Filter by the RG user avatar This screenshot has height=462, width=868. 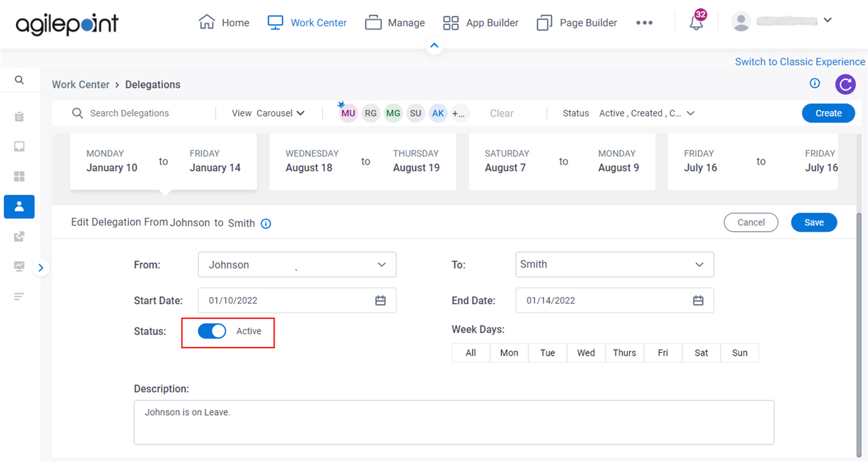pyautogui.click(x=370, y=113)
